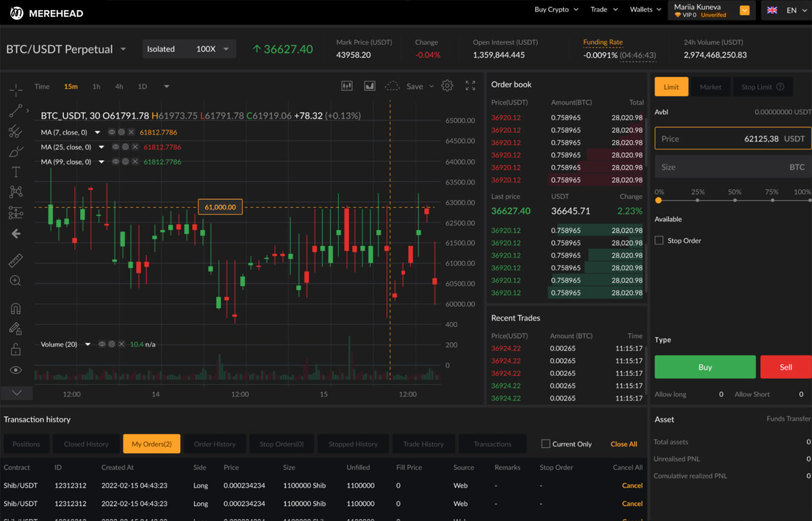Open chart settings gear icon

click(x=447, y=86)
